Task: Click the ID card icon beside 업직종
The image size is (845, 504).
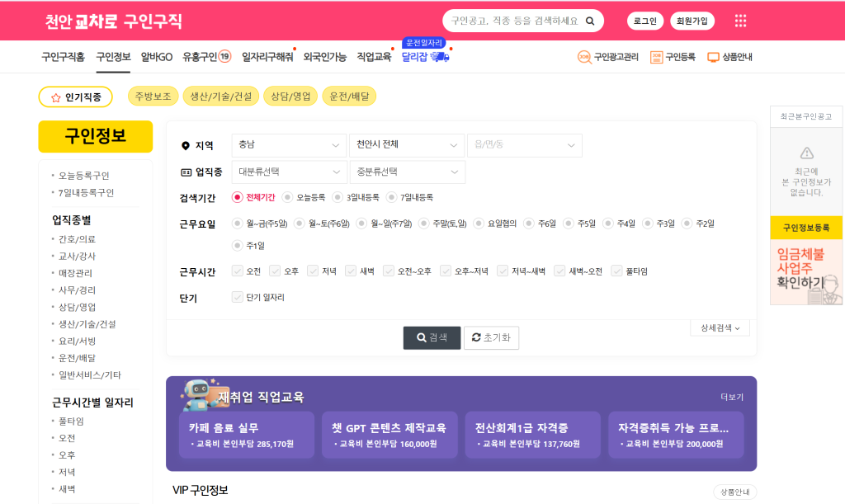Action: [x=186, y=172]
